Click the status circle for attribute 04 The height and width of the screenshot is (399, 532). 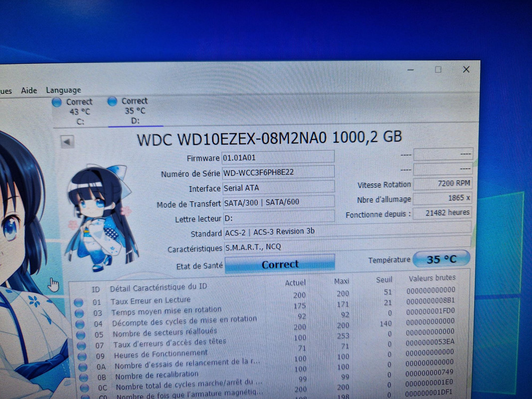pyautogui.click(x=80, y=324)
